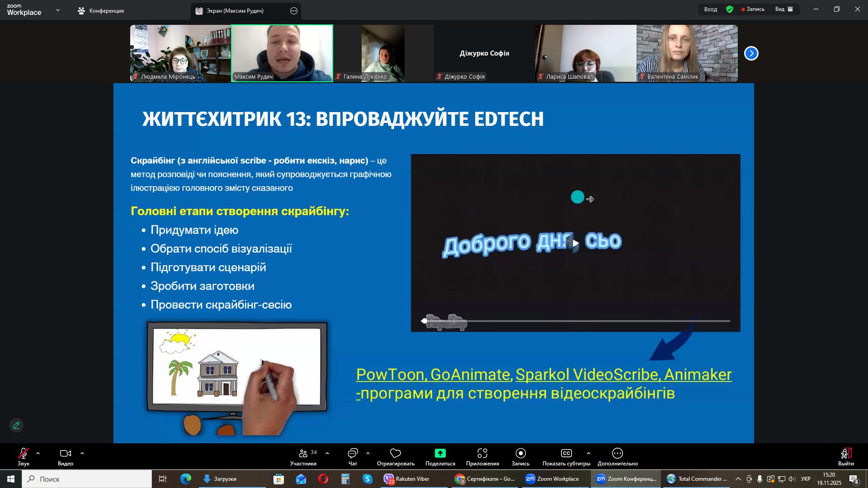This screenshot has height=488, width=868.
Task: Click the annotation pencil icon
Action: [x=16, y=426]
